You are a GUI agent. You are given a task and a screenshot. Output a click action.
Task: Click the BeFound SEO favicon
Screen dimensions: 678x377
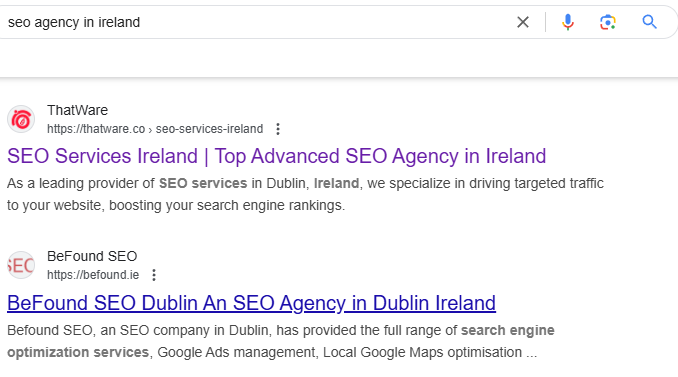pos(21,265)
